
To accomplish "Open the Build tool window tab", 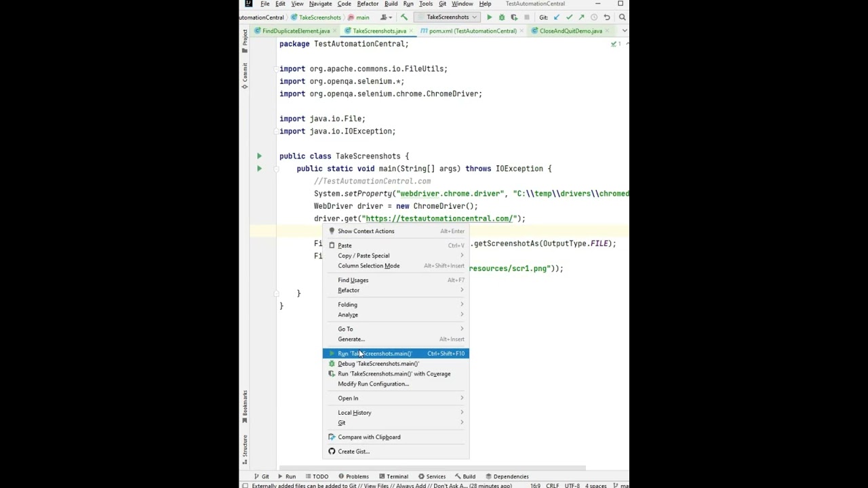I will tap(465, 476).
